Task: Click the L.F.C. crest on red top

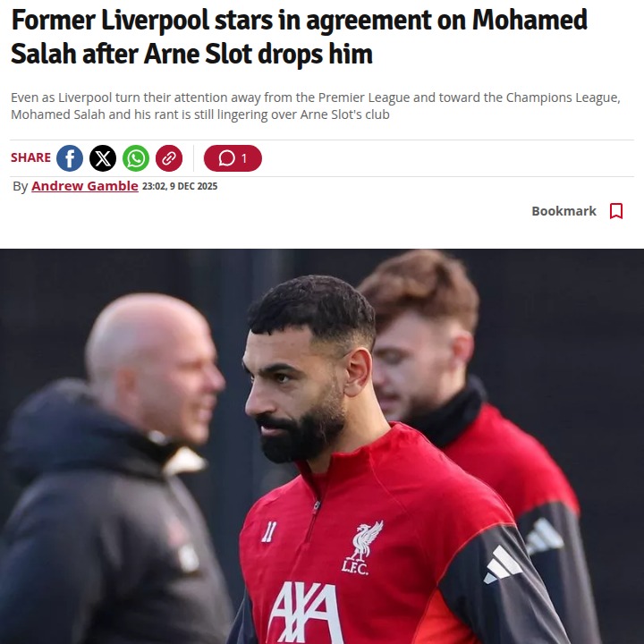Action: (x=361, y=548)
